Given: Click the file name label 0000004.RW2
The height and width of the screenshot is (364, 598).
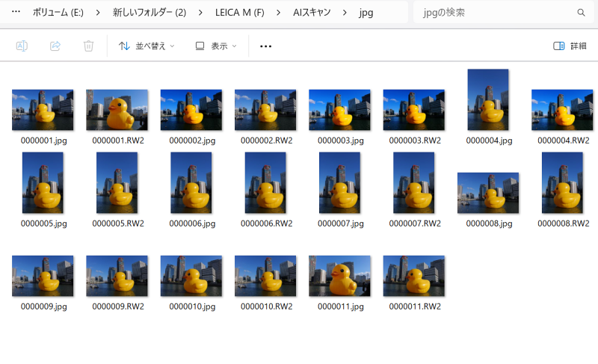Looking at the screenshot, I should [564, 141].
